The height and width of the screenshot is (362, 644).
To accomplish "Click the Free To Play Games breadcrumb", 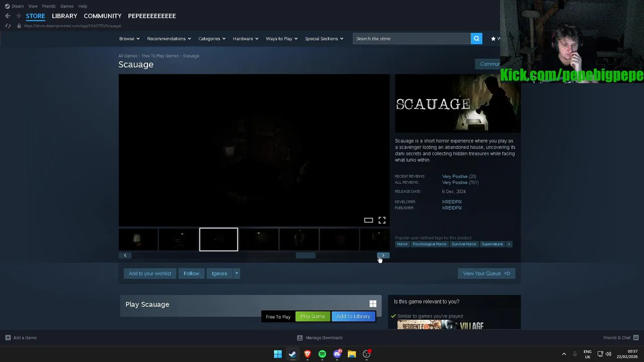I will pos(160,56).
